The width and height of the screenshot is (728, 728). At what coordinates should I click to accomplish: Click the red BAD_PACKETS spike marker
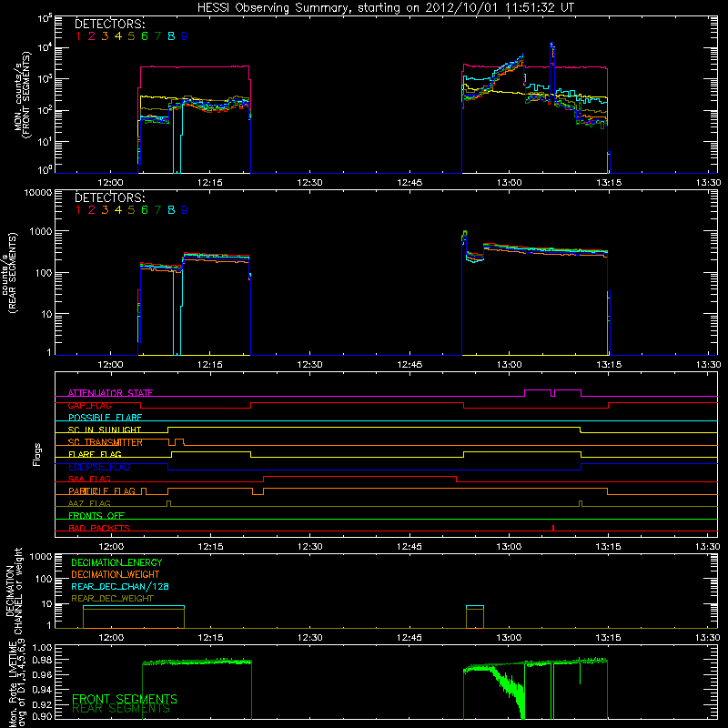553,528
